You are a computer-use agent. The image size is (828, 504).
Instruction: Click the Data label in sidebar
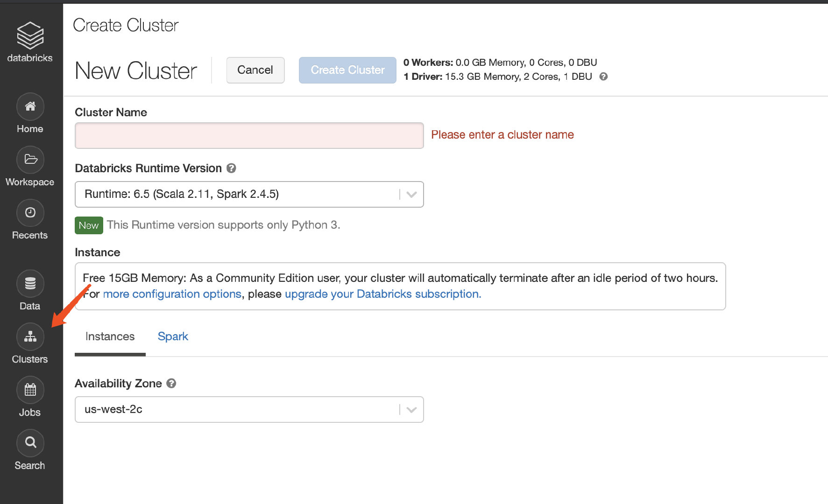coord(30,306)
